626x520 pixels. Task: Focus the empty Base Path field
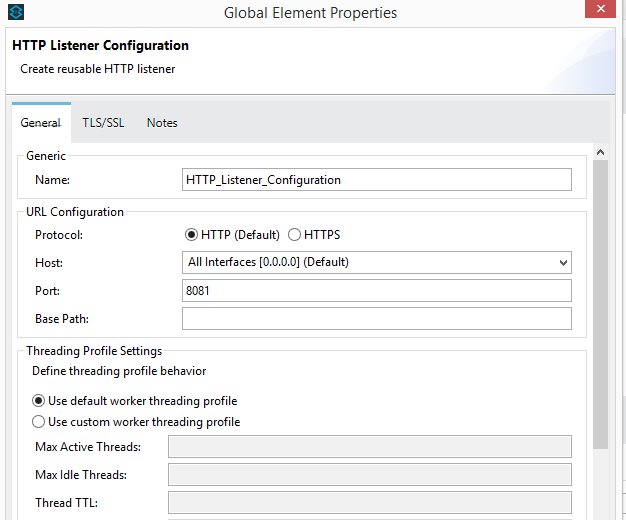(376, 319)
